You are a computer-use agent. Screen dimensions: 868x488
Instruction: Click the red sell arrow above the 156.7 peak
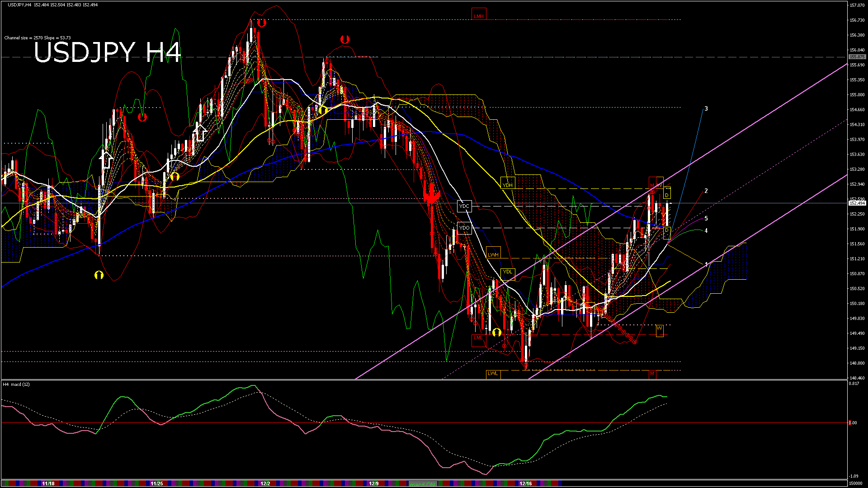[x=261, y=22]
